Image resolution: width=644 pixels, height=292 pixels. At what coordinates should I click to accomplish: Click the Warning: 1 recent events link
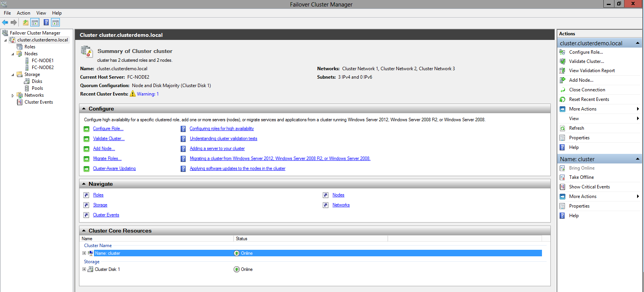pos(148,94)
